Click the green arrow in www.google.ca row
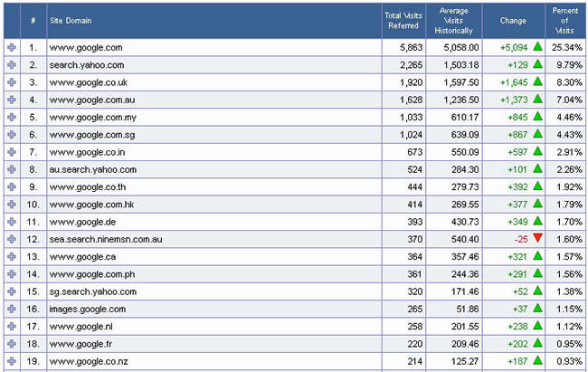The width and height of the screenshot is (588, 372). (x=537, y=256)
